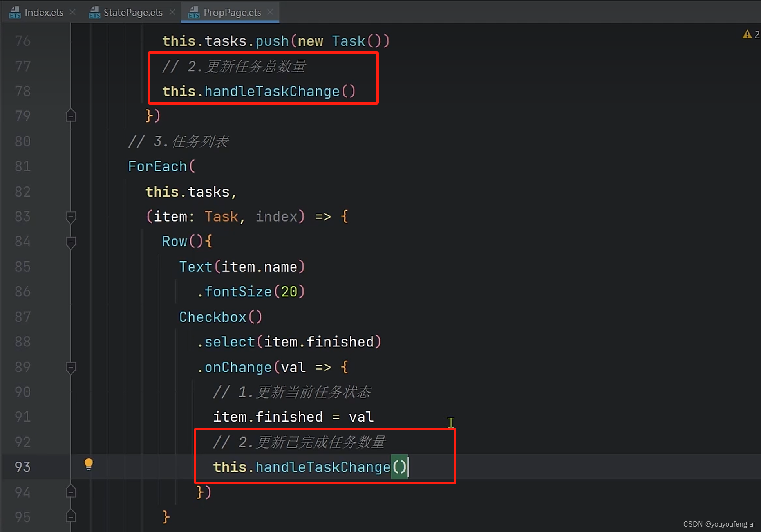Click line number 93 in the gutter
The image size is (761, 532).
pyautogui.click(x=23, y=467)
